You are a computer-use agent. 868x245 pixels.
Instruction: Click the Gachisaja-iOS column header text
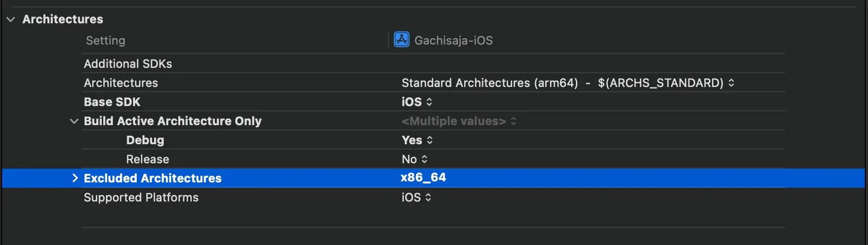(x=453, y=41)
